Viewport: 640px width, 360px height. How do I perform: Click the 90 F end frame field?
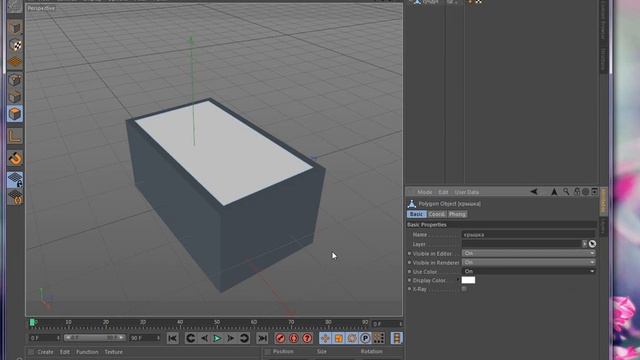pyautogui.click(x=144, y=338)
